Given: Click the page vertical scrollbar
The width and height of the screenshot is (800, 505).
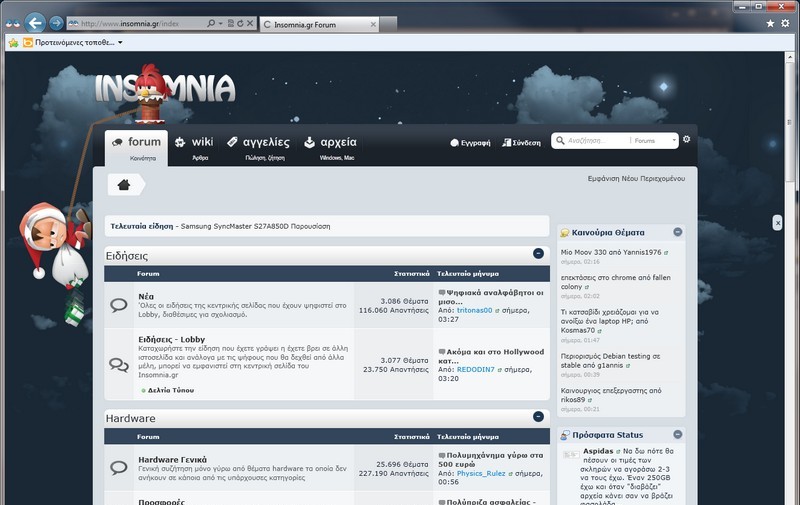Looking at the screenshot, I should [790, 122].
